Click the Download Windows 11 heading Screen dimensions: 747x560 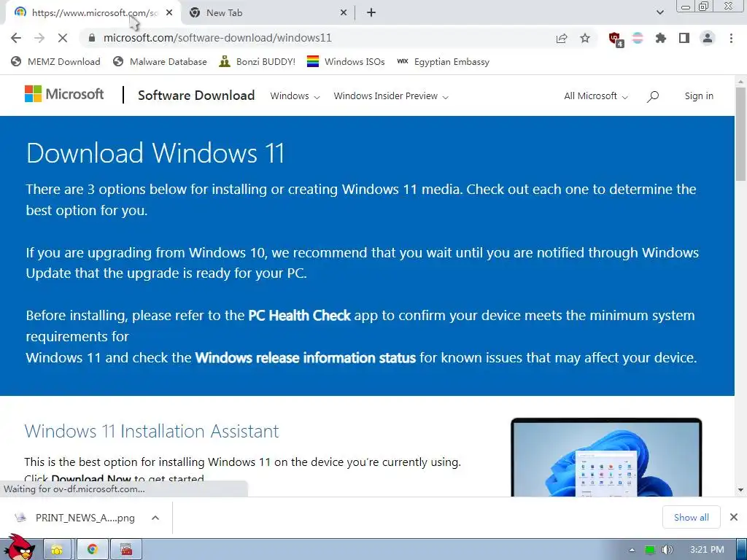(x=155, y=153)
